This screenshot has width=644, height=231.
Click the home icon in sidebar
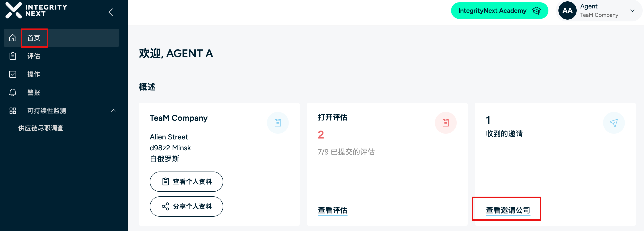click(13, 38)
